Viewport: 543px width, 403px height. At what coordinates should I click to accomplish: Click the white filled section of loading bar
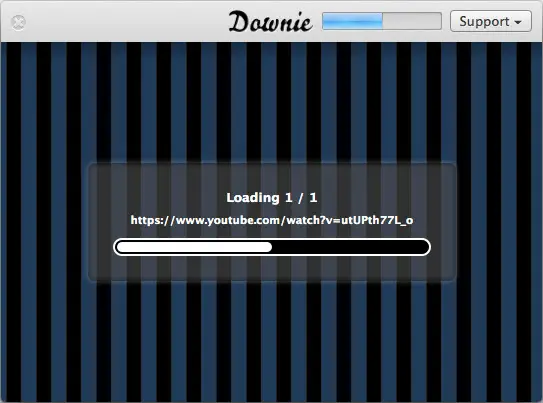194,247
